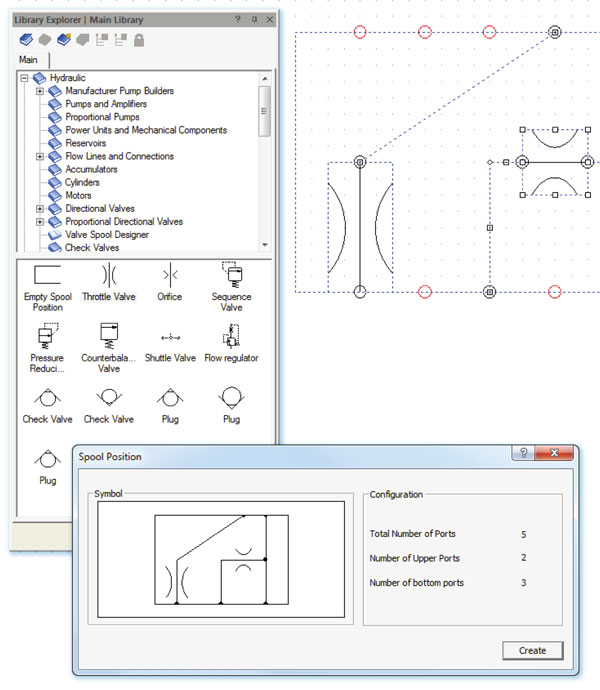Select Motors in library tree
The image size is (600, 690).
pos(78,195)
